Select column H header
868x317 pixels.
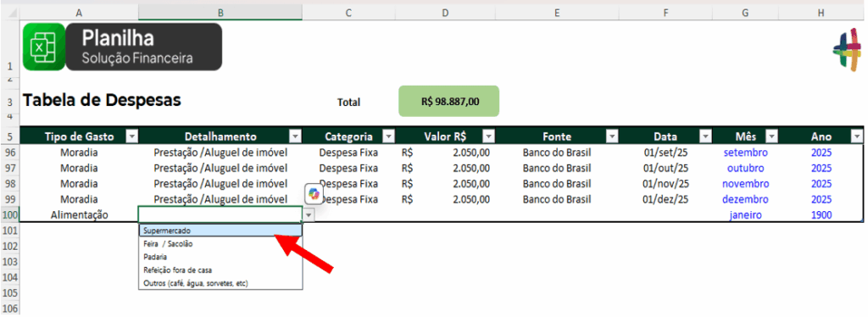(x=821, y=13)
